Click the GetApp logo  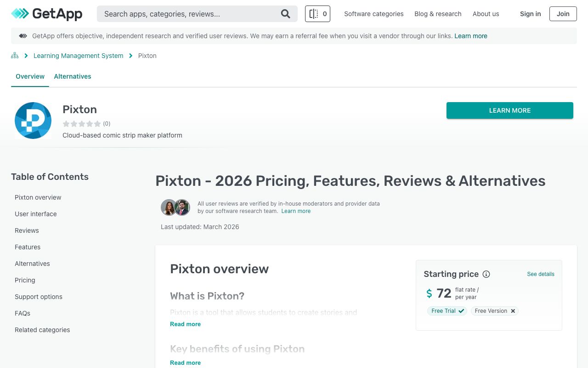pyautogui.click(x=47, y=14)
